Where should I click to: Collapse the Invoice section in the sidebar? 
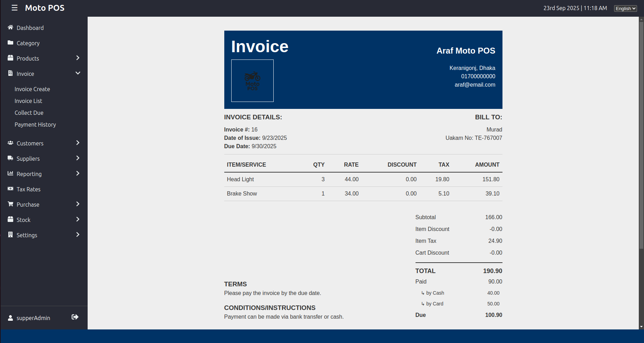78,73
